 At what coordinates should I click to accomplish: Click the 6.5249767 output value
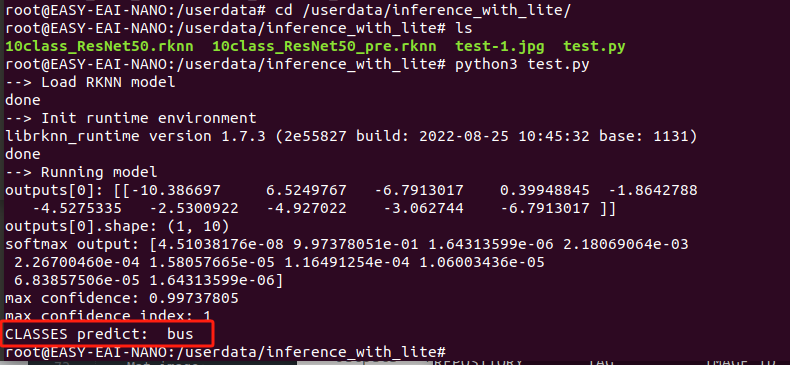pyautogui.click(x=306, y=191)
